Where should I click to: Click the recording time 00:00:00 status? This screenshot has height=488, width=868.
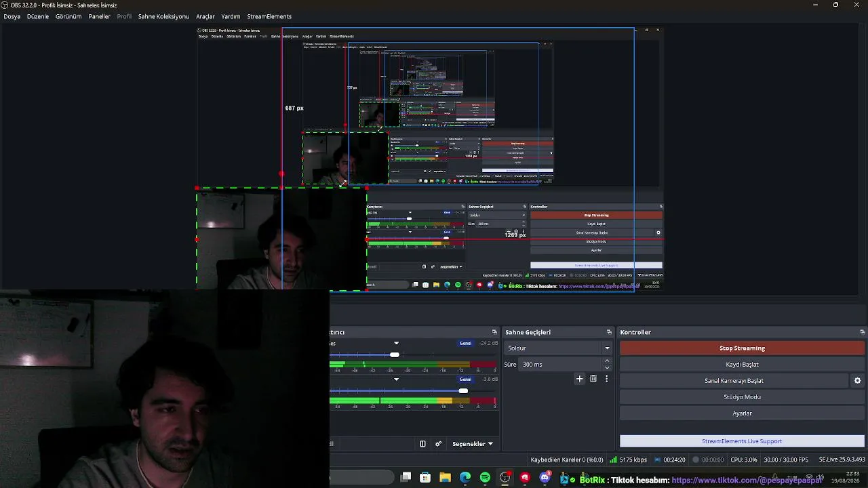(x=708, y=460)
